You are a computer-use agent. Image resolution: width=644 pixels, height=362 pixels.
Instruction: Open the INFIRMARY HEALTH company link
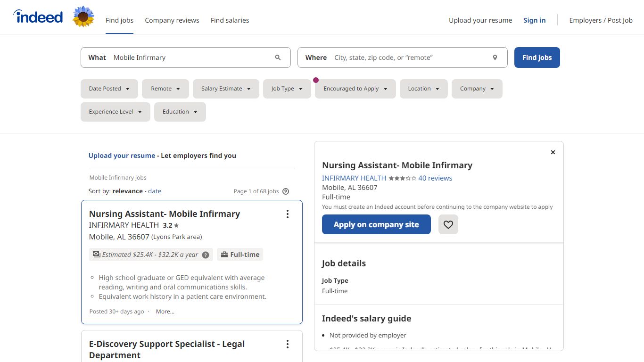[354, 178]
